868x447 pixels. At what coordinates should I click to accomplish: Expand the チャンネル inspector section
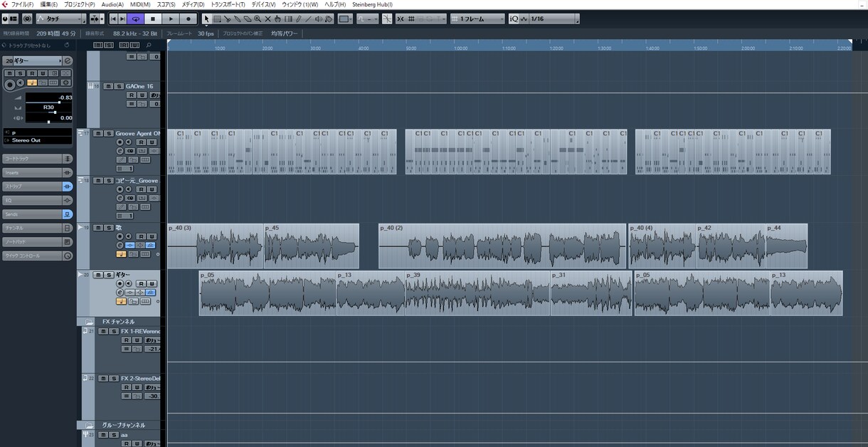pyautogui.click(x=37, y=228)
